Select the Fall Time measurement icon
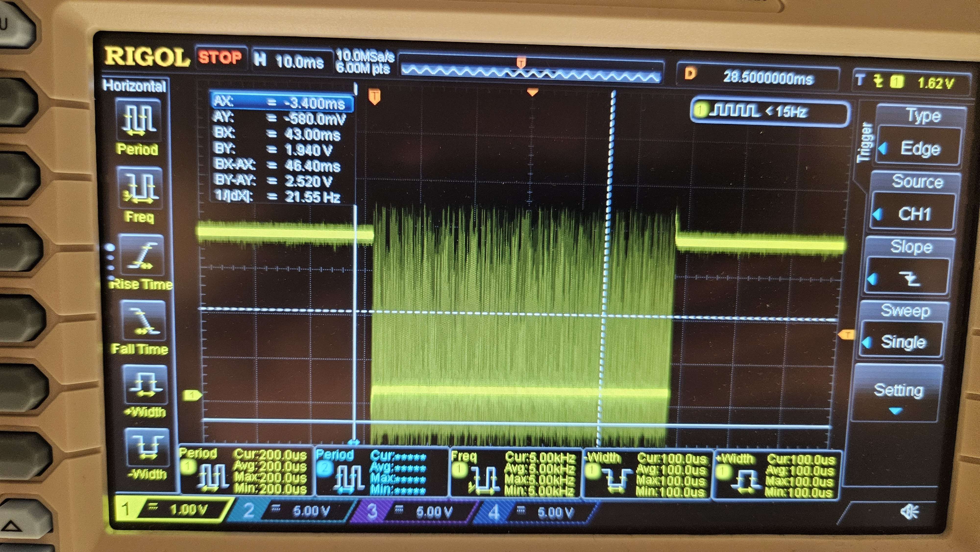Screen dimensions: 980x552 [x=143, y=320]
